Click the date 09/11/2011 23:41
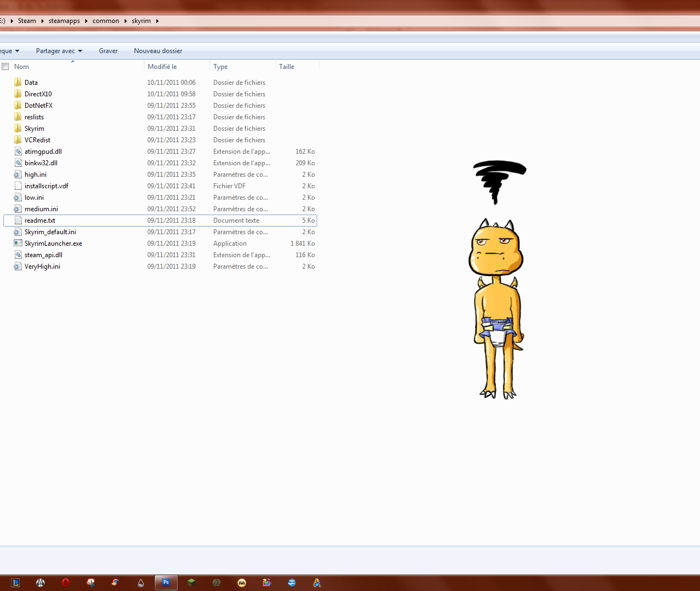The image size is (700, 591). tap(171, 186)
